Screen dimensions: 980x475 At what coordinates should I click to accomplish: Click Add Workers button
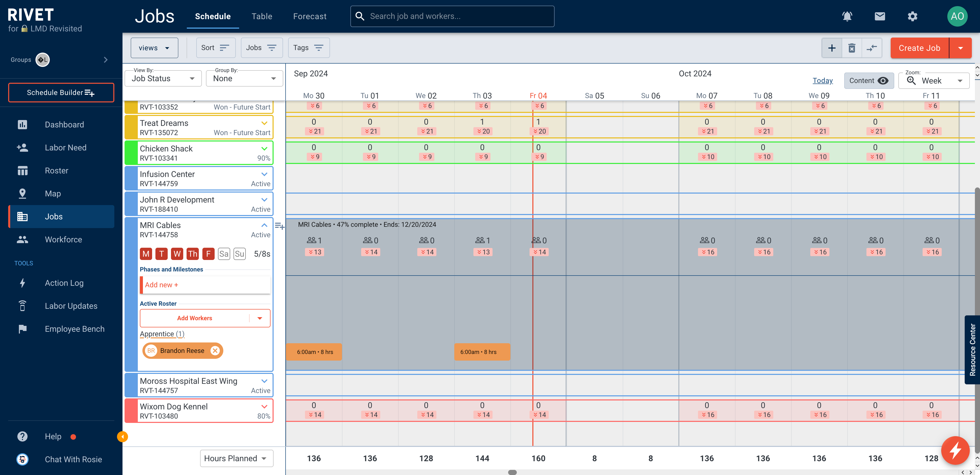194,318
